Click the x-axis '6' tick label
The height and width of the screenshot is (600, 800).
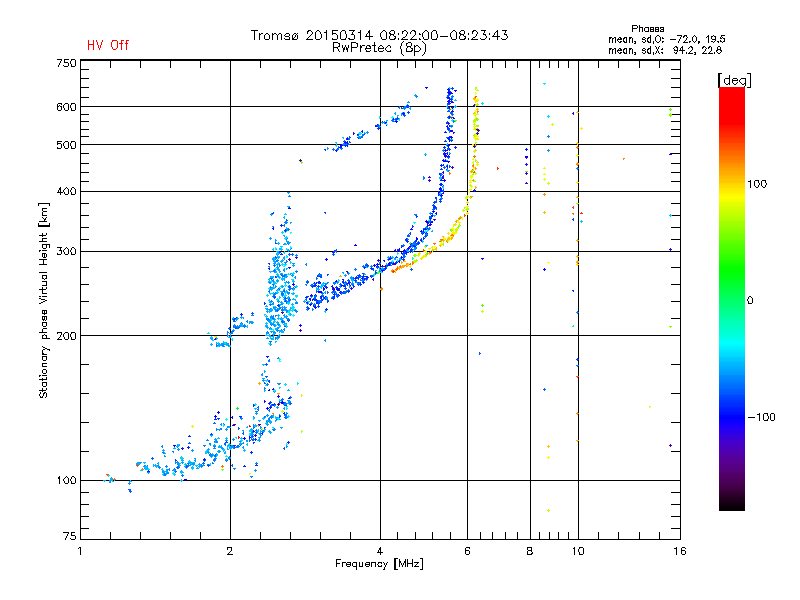(467, 551)
